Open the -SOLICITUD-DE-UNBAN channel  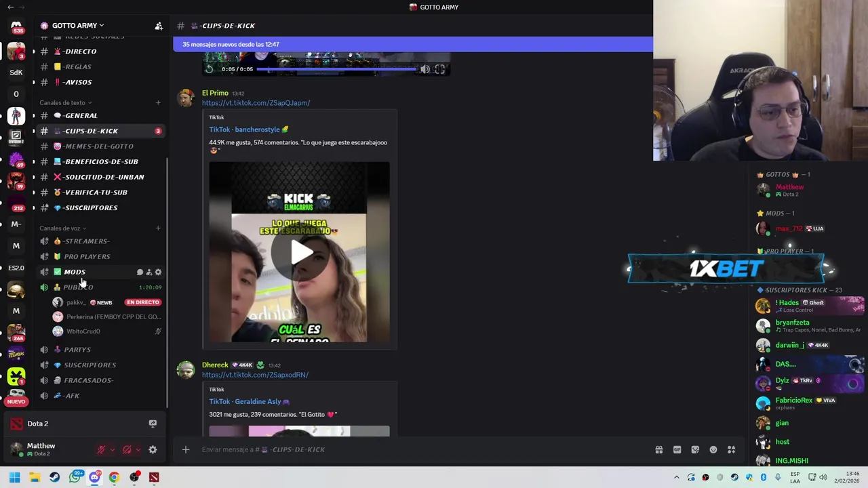100,177
